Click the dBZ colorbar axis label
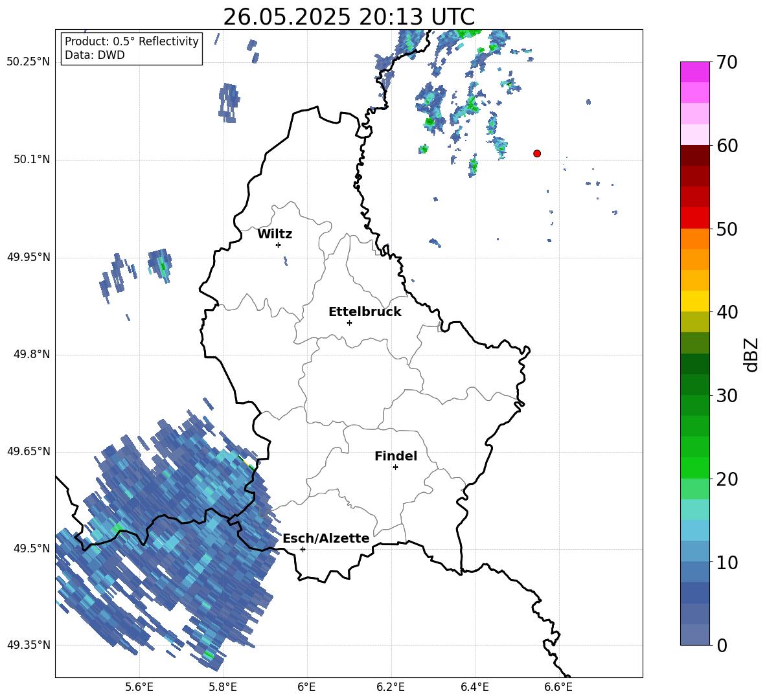This screenshot has height=700, width=767. [x=752, y=354]
